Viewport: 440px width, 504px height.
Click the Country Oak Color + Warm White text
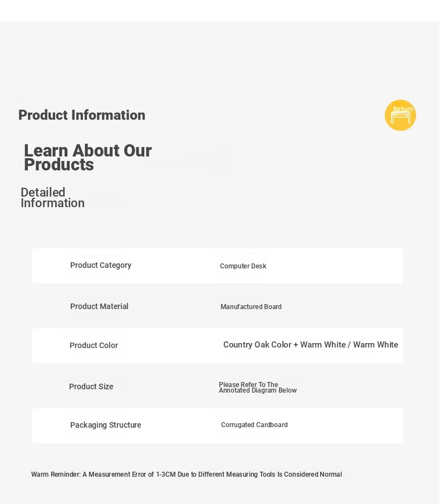point(285,345)
